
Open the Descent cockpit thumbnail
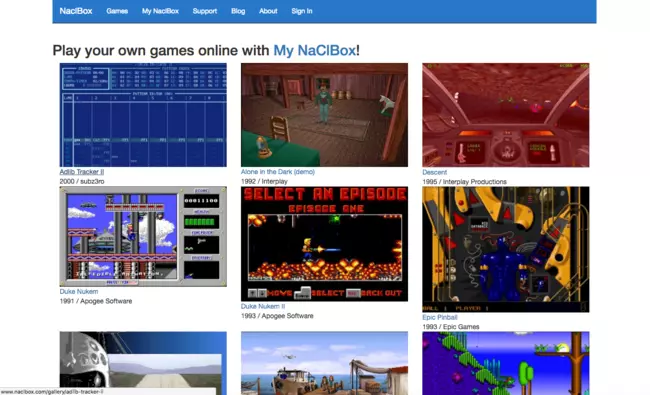click(x=506, y=115)
